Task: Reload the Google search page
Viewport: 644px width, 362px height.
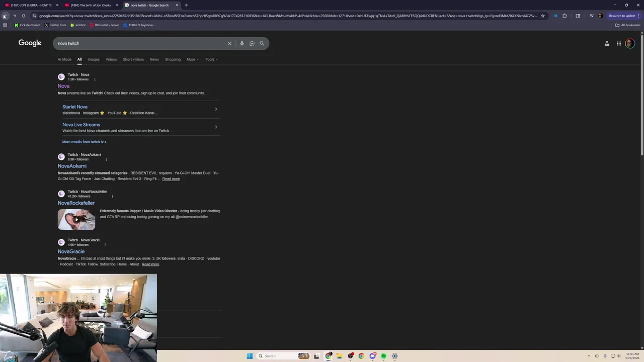Action: tap(24, 16)
